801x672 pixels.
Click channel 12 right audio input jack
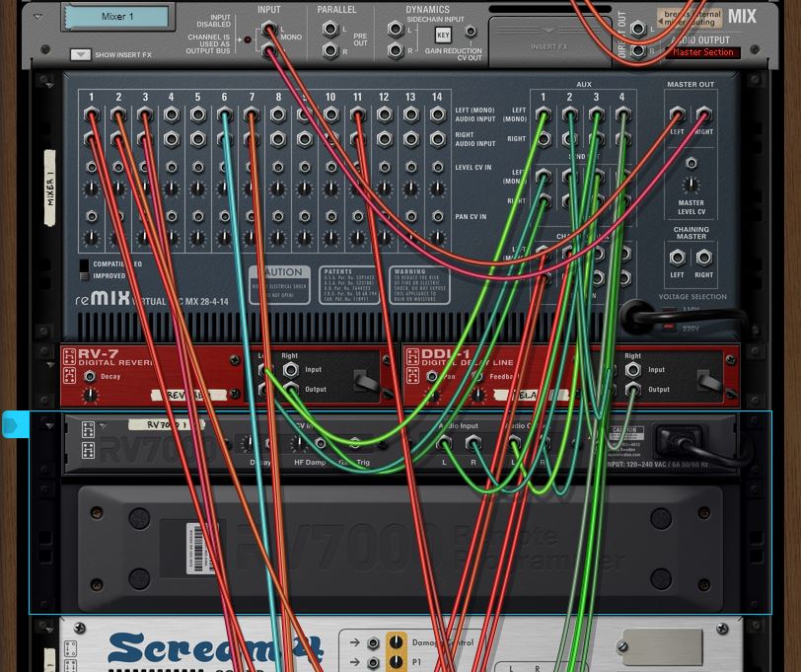[384, 138]
